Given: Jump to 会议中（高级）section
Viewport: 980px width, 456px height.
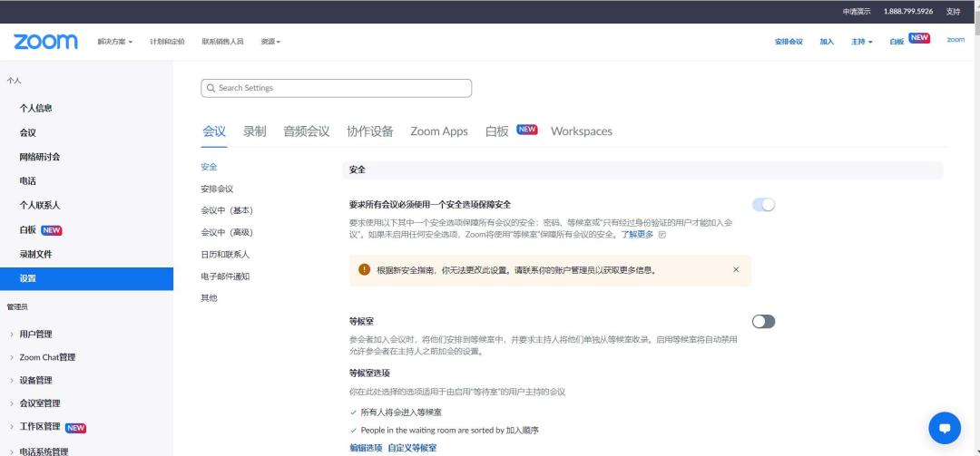Looking at the screenshot, I should click(227, 232).
